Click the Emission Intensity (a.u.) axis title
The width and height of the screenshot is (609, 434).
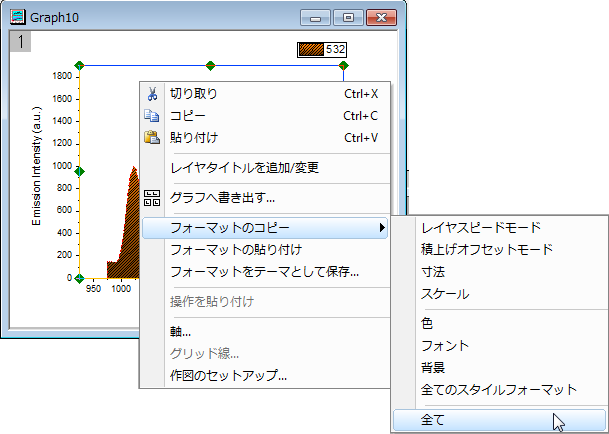point(36,166)
